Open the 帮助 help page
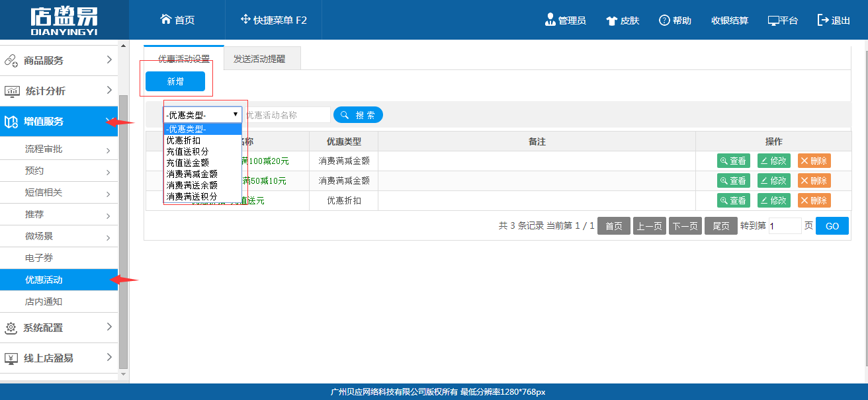 pos(675,20)
